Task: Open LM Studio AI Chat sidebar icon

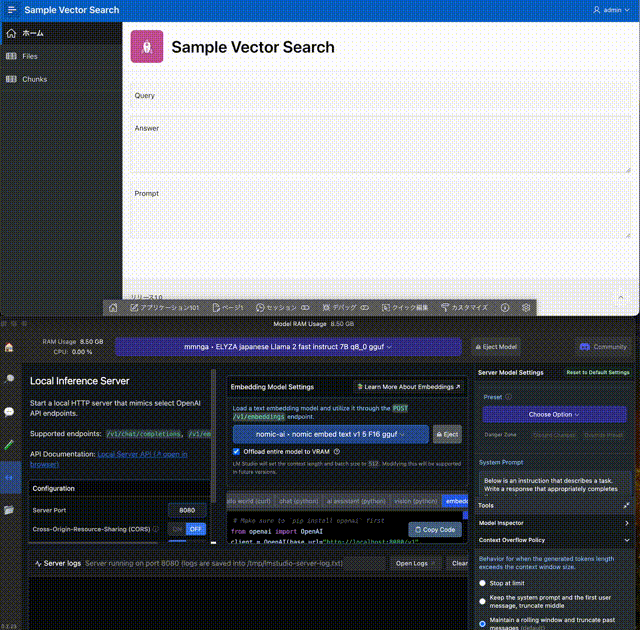Action: [9, 412]
